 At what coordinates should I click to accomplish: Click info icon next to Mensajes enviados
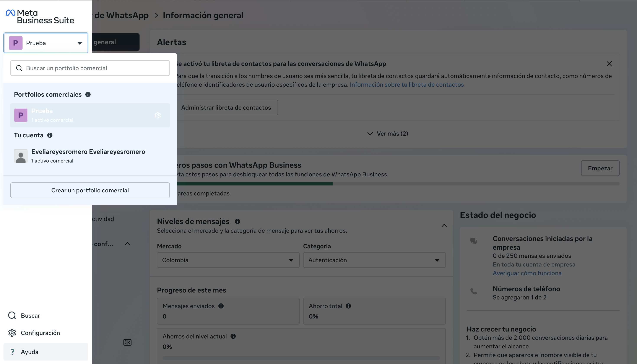221,306
